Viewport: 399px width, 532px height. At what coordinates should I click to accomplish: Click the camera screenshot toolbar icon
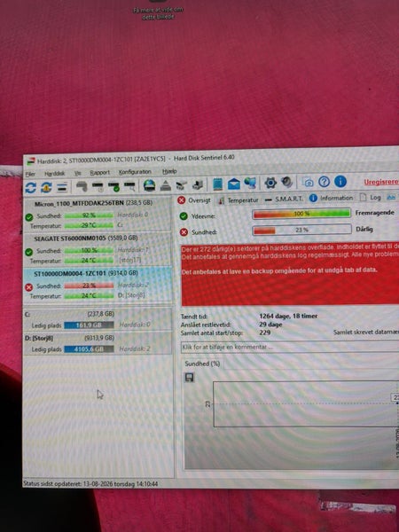pyautogui.click(x=308, y=183)
